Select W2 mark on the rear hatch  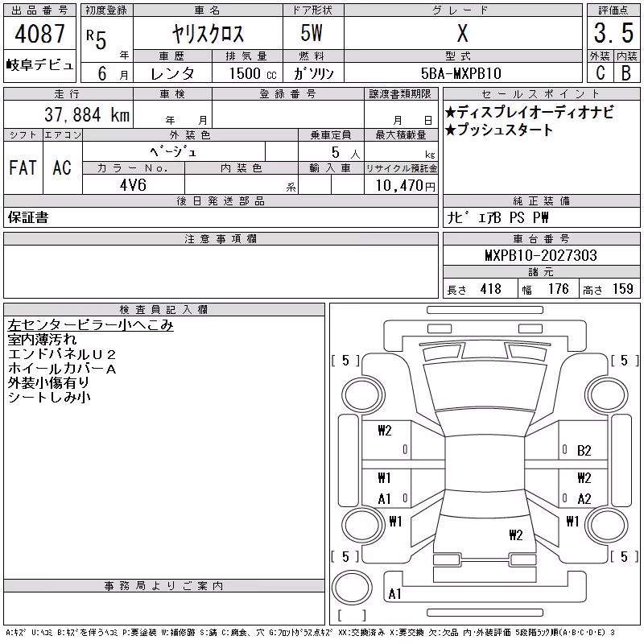click(516, 535)
